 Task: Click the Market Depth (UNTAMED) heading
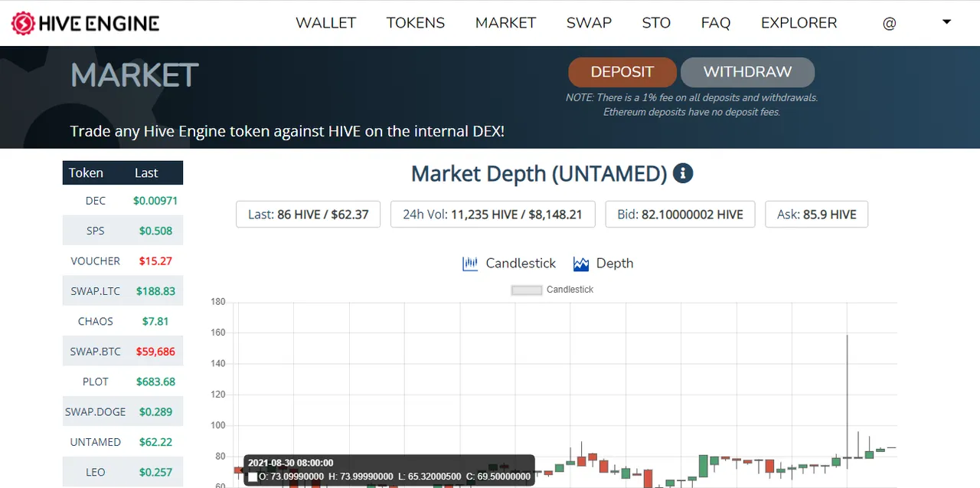pos(539,173)
